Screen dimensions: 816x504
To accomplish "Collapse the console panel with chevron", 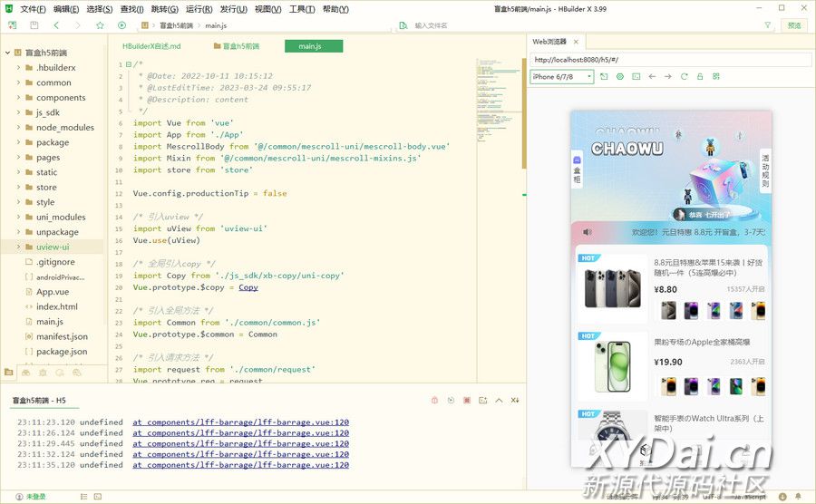I will coord(499,400).
